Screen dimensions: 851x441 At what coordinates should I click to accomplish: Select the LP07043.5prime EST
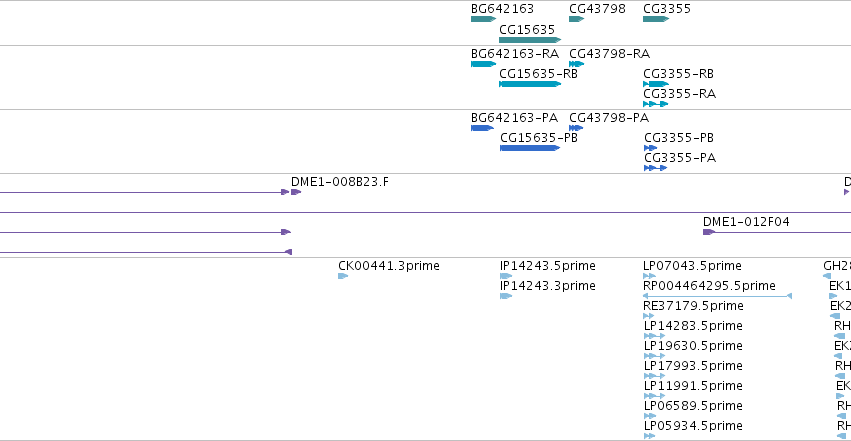pos(649,276)
